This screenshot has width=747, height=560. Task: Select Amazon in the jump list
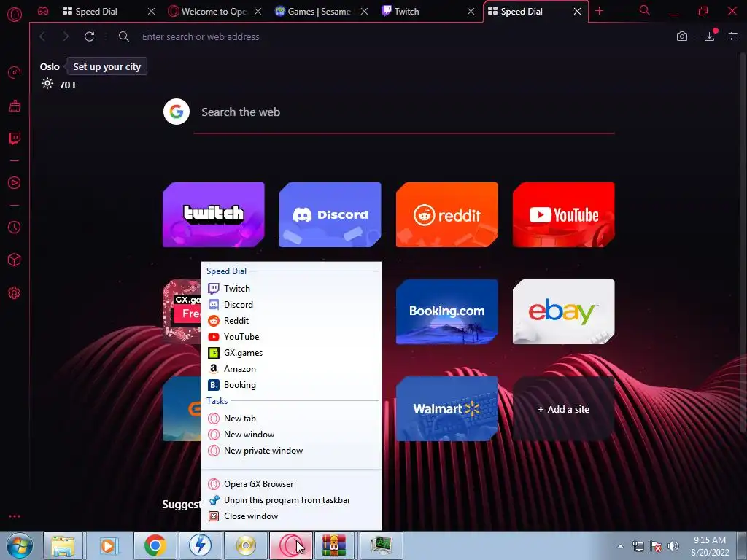[x=291, y=368]
